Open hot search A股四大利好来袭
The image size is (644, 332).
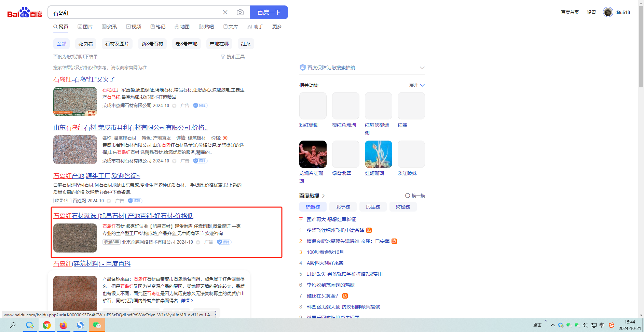click(325, 263)
